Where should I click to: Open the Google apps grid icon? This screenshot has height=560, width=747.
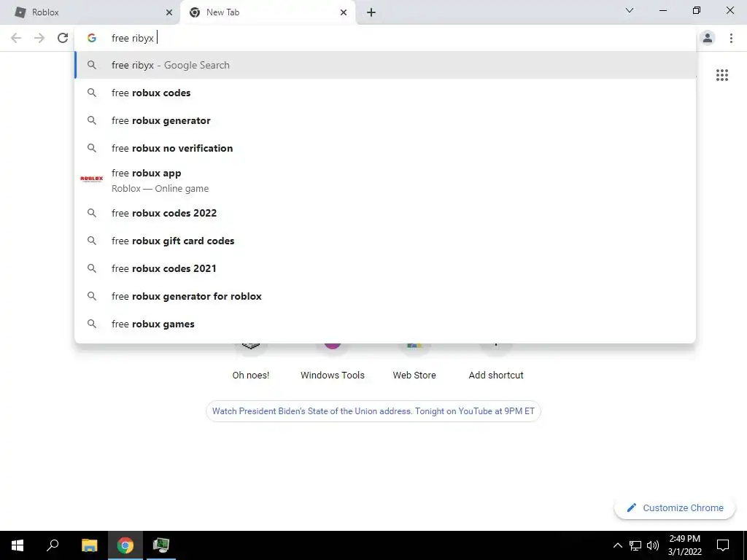click(x=721, y=75)
